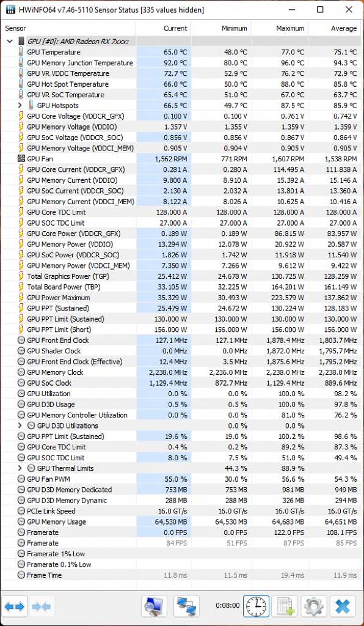
Task: Click the HWiNFO64 title bar app icon
Action: tap(11, 10)
